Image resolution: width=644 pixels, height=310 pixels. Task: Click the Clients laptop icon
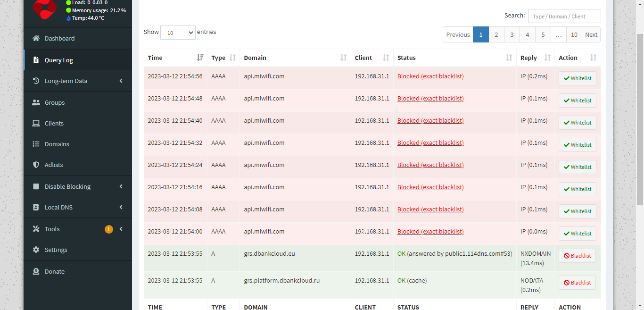tap(36, 123)
